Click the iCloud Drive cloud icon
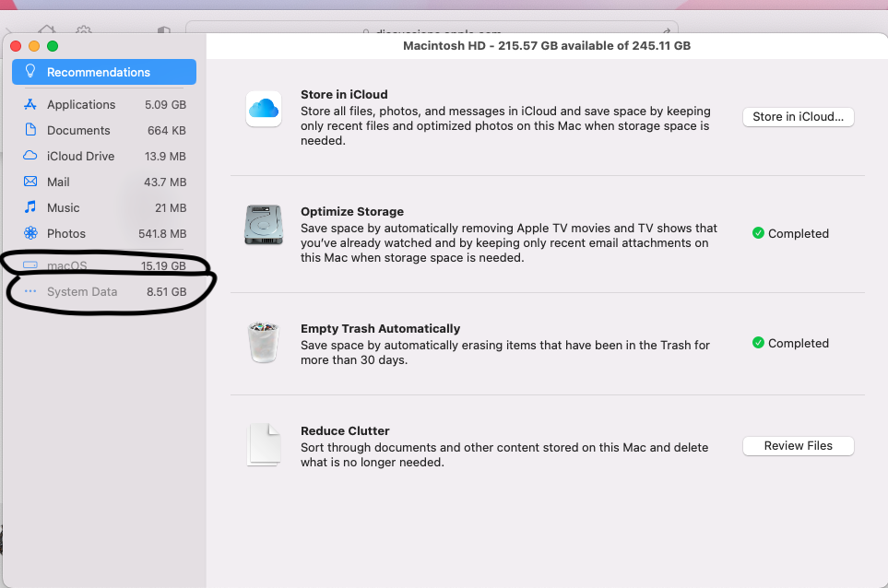This screenshot has height=588, width=888. 30,155
